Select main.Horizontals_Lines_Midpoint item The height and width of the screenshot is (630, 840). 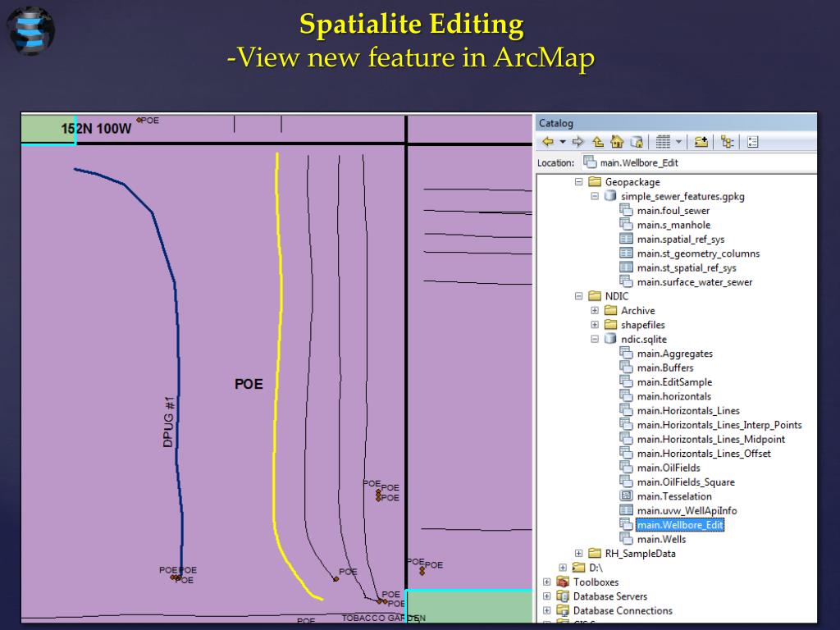click(x=711, y=440)
